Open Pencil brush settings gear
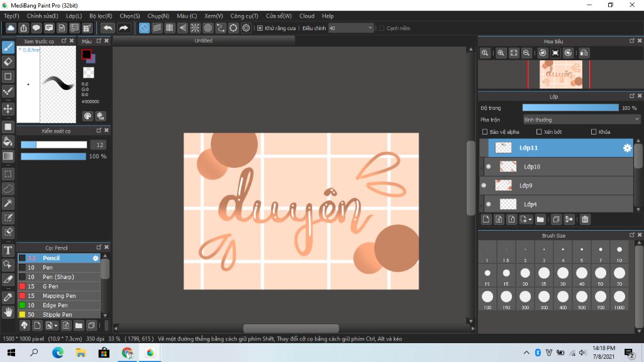Image resolution: width=644 pixels, height=362 pixels. click(96, 258)
